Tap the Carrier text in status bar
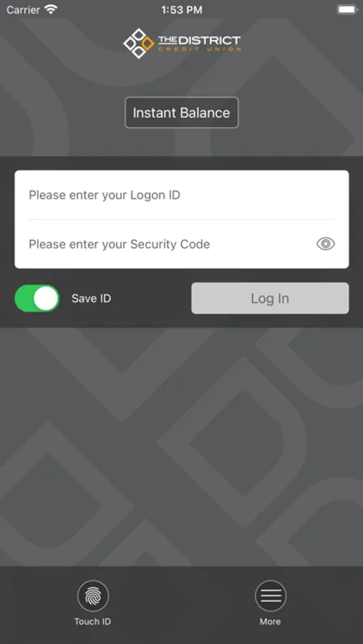This screenshot has height=644, width=363. coord(23,9)
